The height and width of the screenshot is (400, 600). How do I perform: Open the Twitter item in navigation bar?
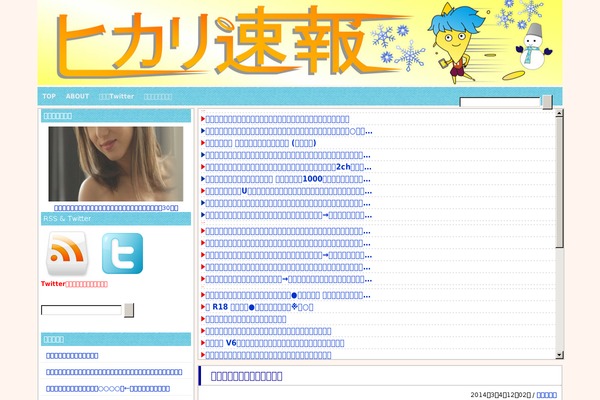point(116,96)
